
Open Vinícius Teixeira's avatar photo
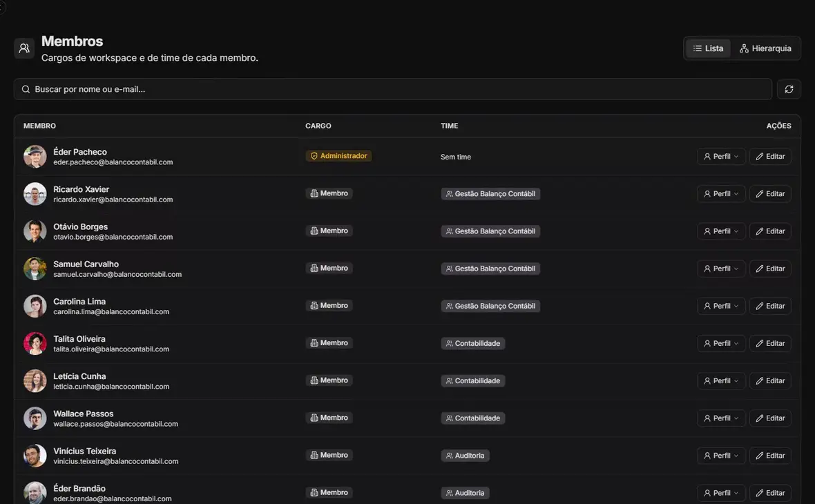pos(35,456)
